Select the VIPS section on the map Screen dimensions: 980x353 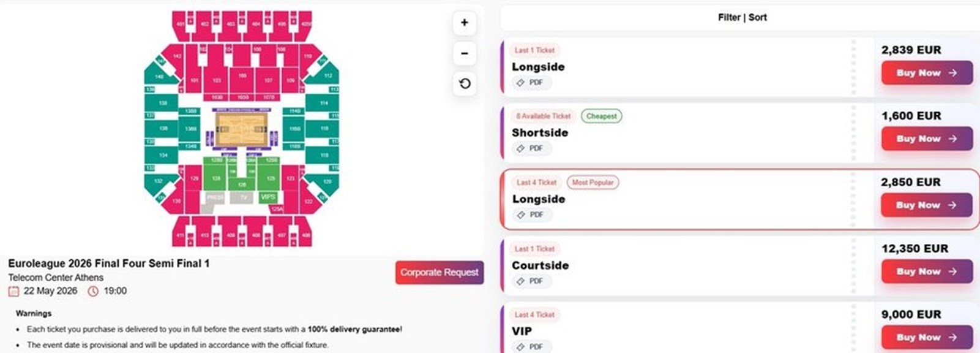point(268,197)
